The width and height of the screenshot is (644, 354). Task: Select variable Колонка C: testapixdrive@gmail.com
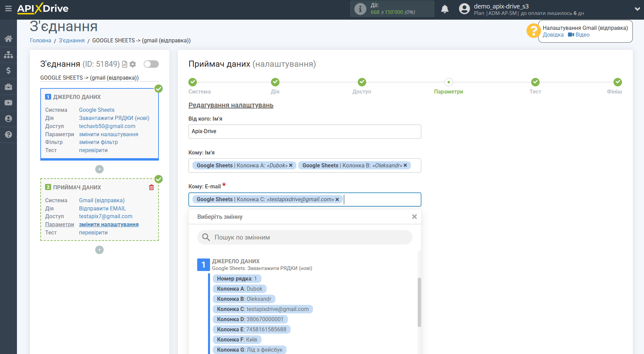263,309
